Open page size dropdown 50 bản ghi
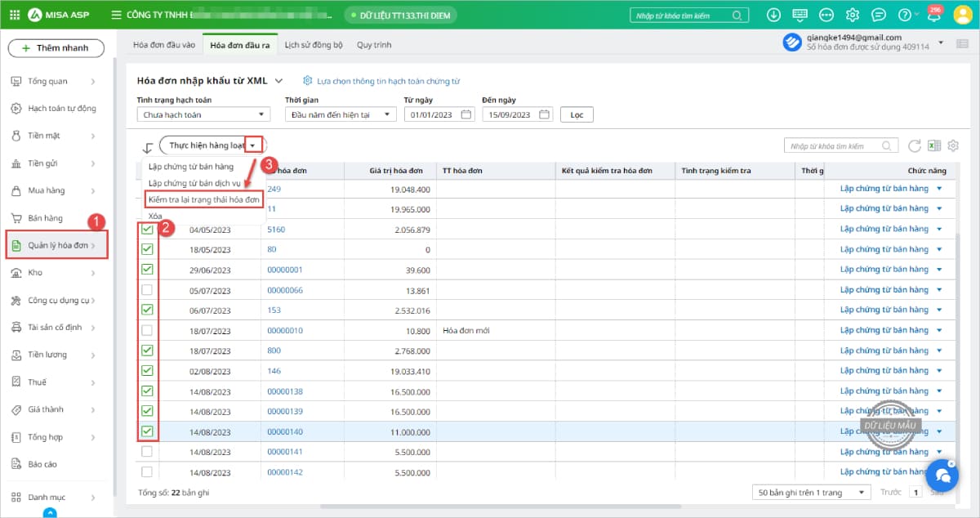 click(x=811, y=493)
